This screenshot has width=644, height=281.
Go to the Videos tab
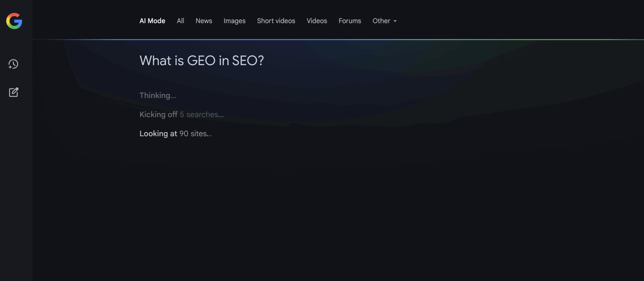(x=317, y=21)
